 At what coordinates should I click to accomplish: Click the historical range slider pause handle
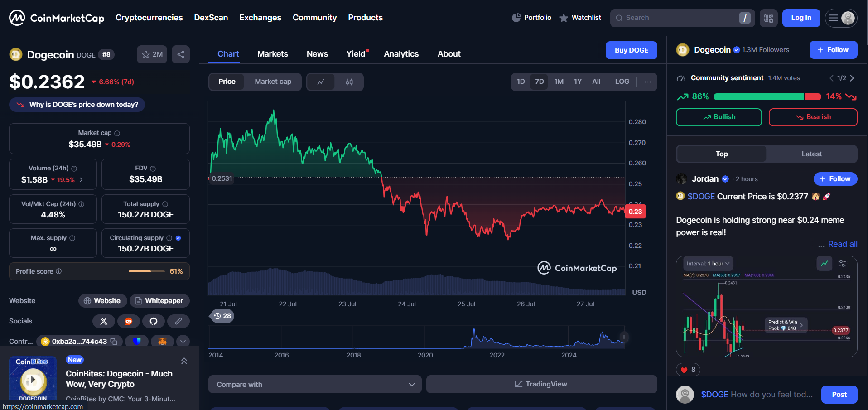(x=624, y=337)
